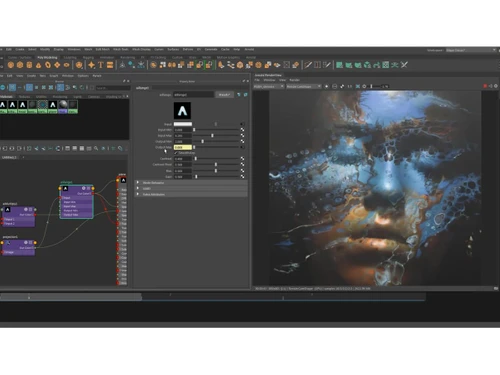Screen dimensions: 500x375
Task: Click the video progress bar timeline
Action: pyautogui.click(x=213, y=297)
